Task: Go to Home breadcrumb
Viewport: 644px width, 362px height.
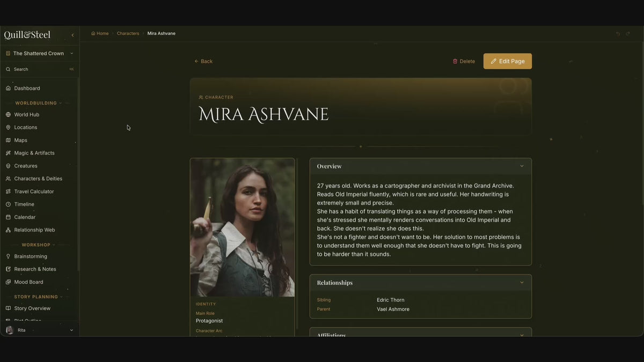Action: (100, 34)
